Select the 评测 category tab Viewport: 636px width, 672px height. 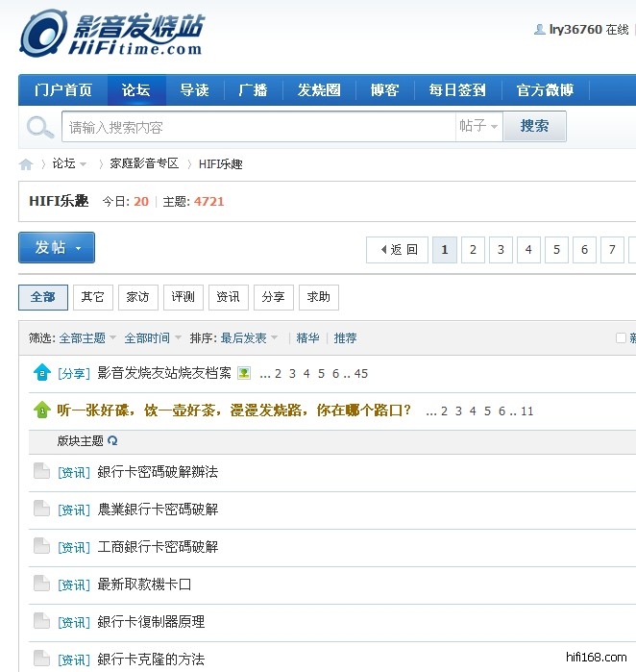pyautogui.click(x=183, y=297)
